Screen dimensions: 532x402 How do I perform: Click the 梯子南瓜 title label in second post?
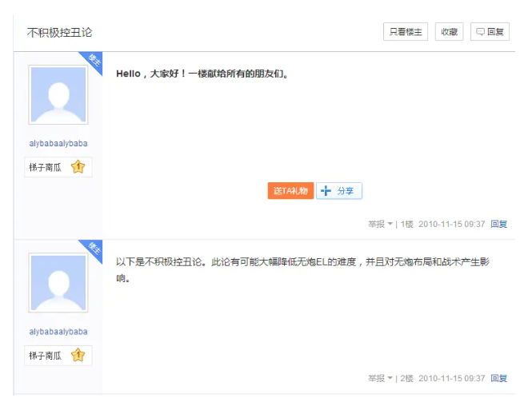point(46,356)
